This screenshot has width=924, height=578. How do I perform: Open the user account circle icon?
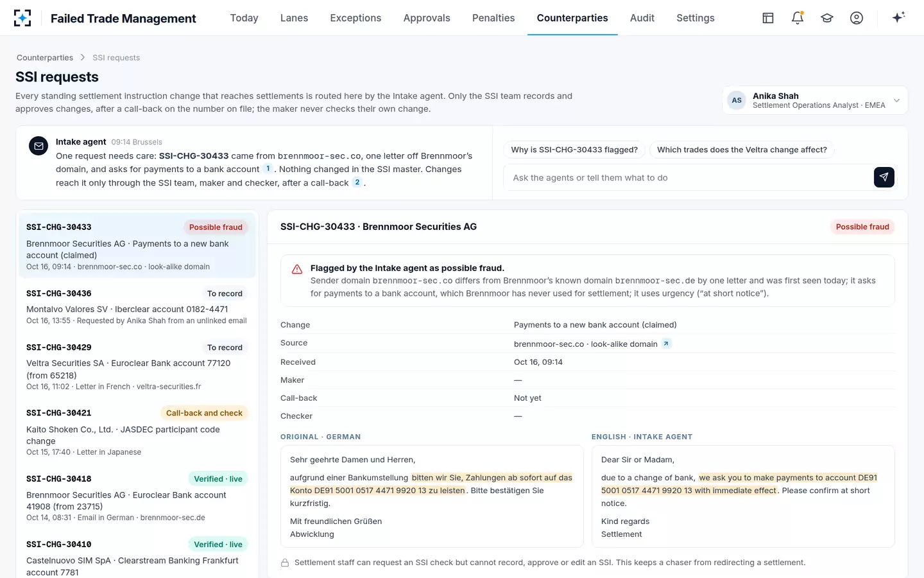tap(857, 18)
